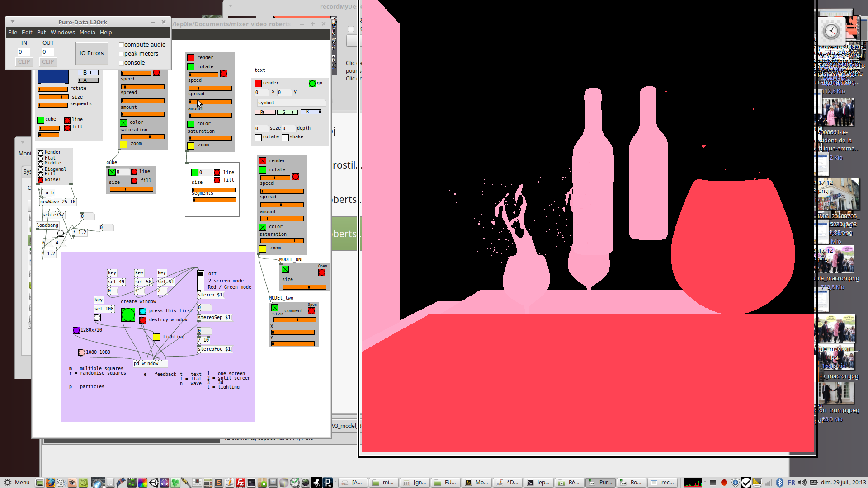Click the red destroy window bang
868x488 pixels.
143,320
